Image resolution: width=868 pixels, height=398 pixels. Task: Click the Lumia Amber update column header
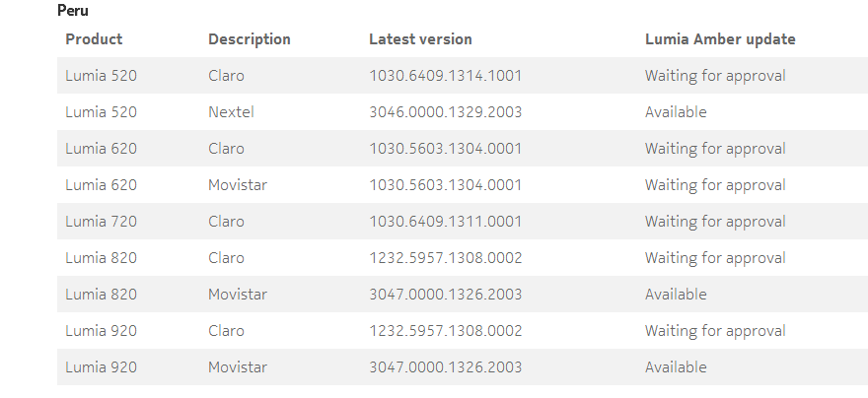pos(720,39)
